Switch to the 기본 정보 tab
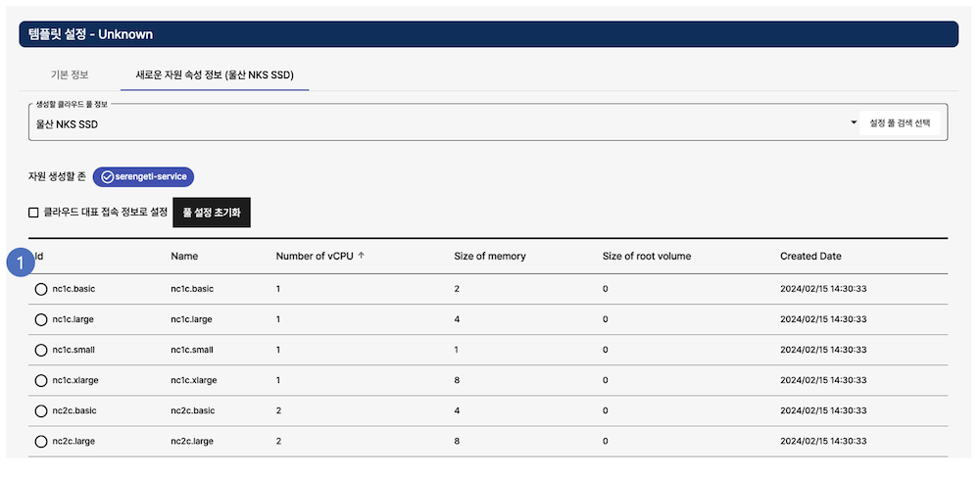The image size is (980, 478). 70,74
